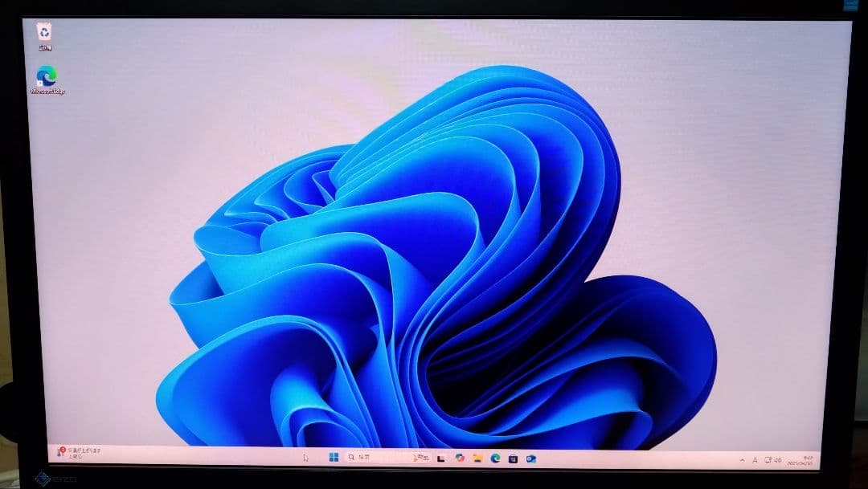Image resolution: width=868 pixels, height=489 pixels.
Task: Open Microsoft Edge from the taskbar
Action: [x=495, y=458]
